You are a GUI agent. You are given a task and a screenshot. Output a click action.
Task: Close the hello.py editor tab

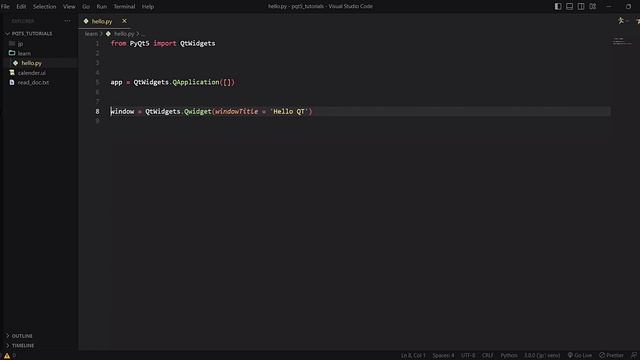[124, 21]
